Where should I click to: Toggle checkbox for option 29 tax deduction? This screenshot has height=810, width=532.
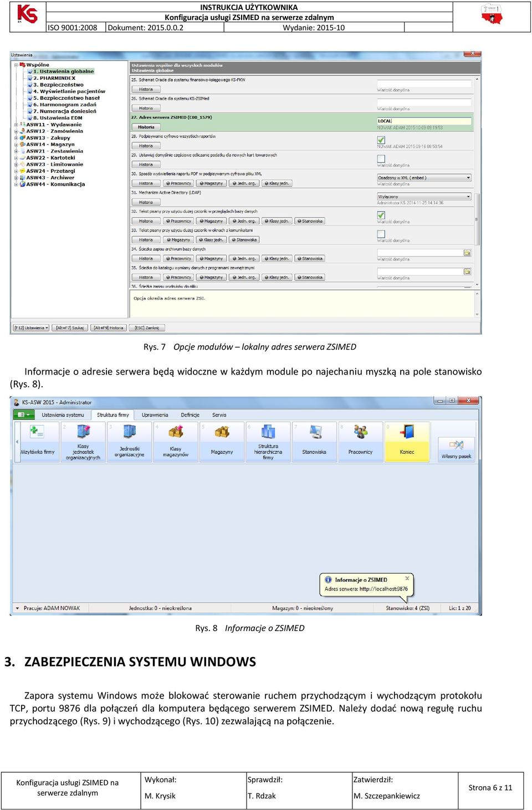coord(381,159)
